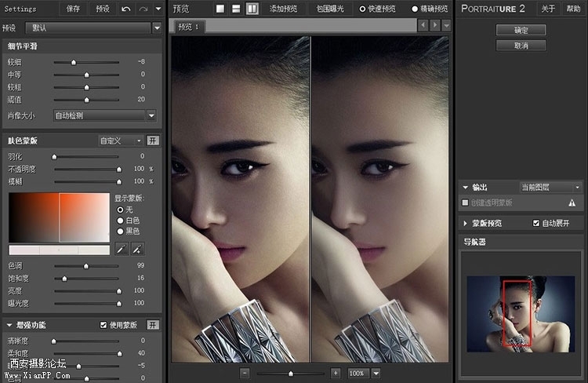Switch to single-pane preview layout
Screen dimensions: 588x383
tap(221, 9)
